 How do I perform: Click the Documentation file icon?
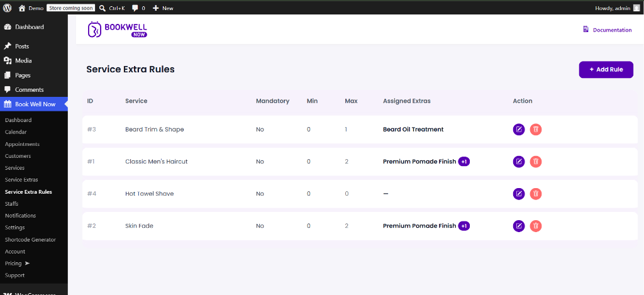point(586,30)
